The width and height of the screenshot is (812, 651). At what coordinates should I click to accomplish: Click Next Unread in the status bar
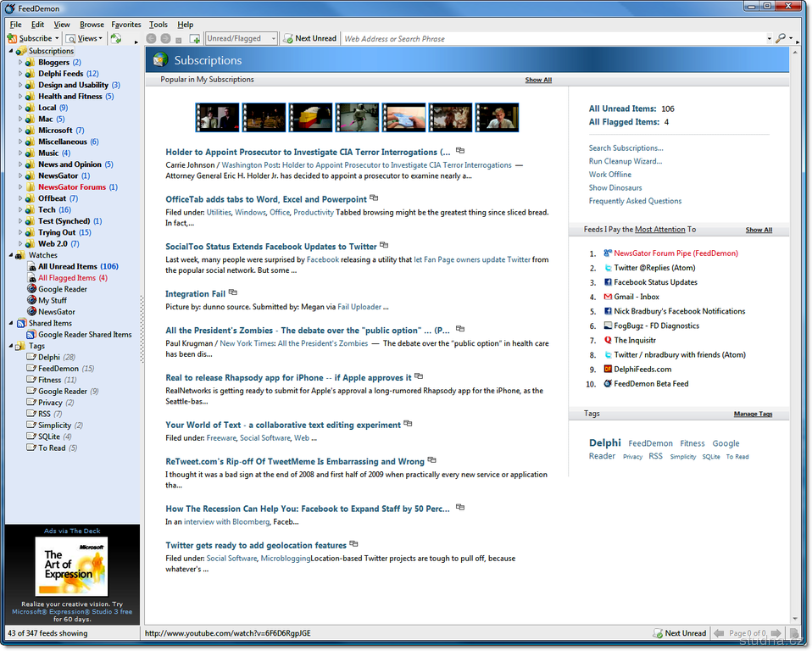coord(680,633)
